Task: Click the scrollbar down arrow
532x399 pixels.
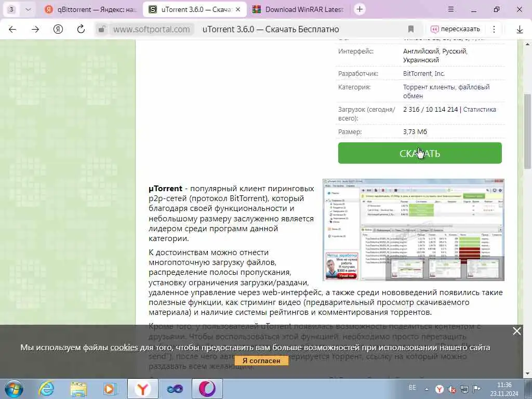Action: click(528, 374)
